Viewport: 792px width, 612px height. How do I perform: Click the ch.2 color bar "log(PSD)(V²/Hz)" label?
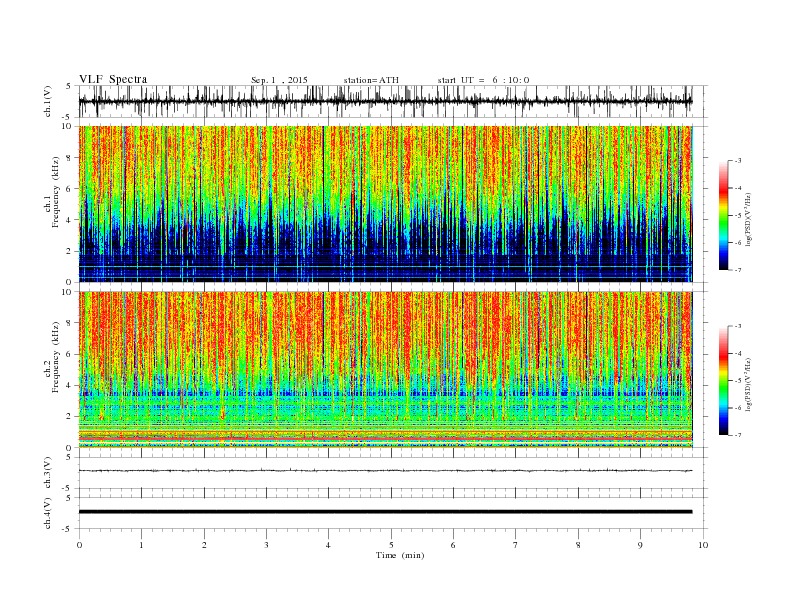(x=748, y=384)
